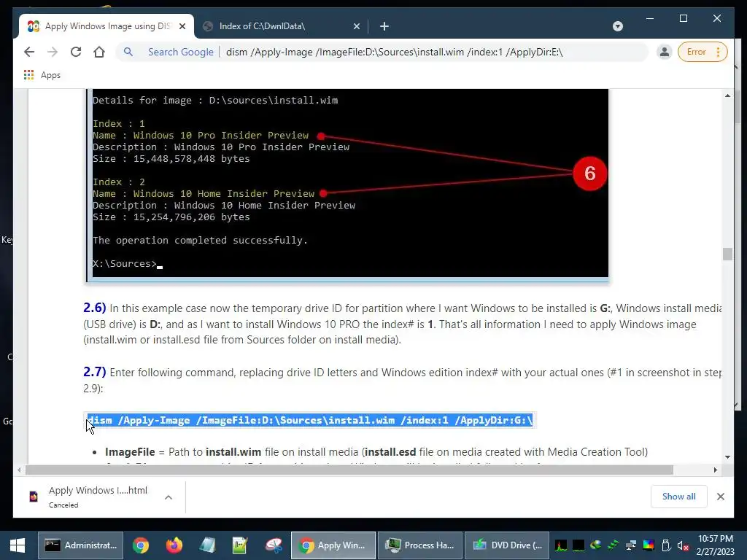Switch to Administrator command prompt taskbar item
747x560 pixels.
click(80, 545)
